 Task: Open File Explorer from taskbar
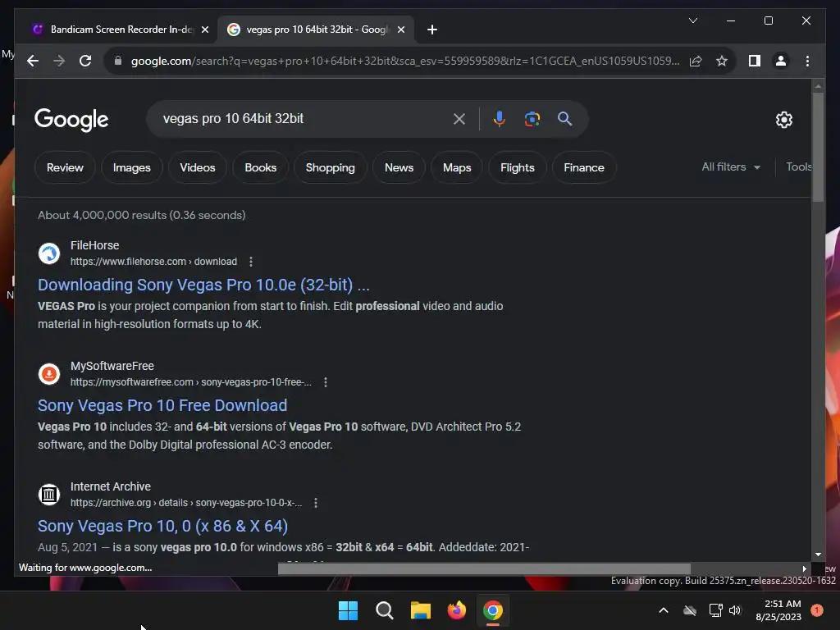pos(421,610)
